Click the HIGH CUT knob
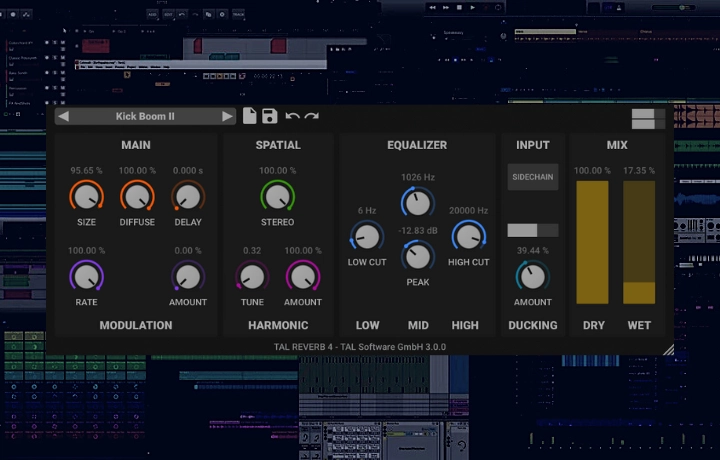The height and width of the screenshot is (460, 720). [x=468, y=236]
